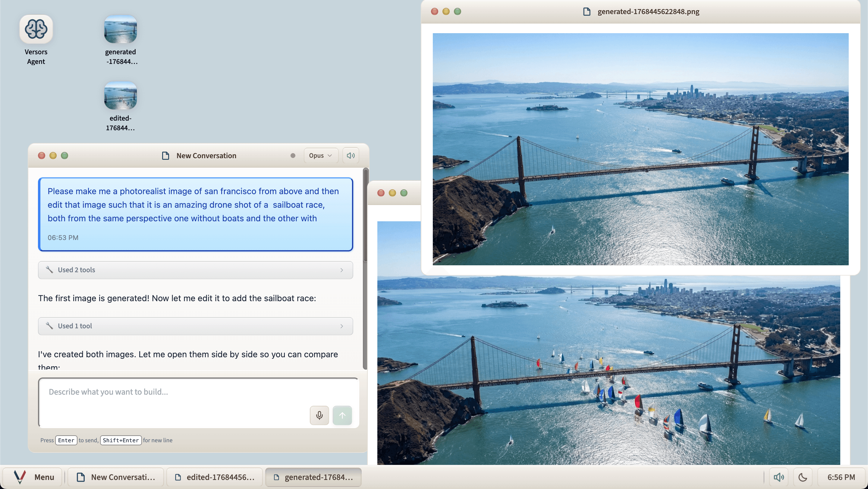Select the generated-17684 taskbar window
The width and height of the screenshot is (868, 489).
[313, 477]
